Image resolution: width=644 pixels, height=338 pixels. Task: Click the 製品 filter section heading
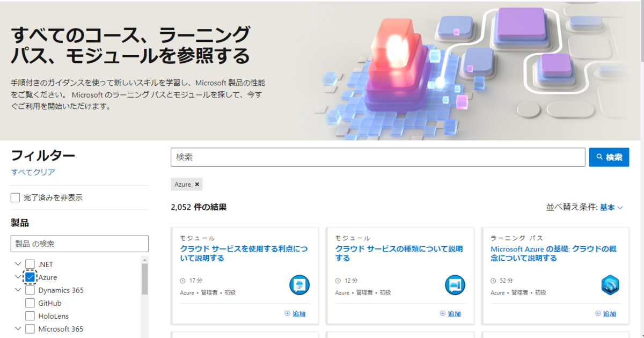20,223
